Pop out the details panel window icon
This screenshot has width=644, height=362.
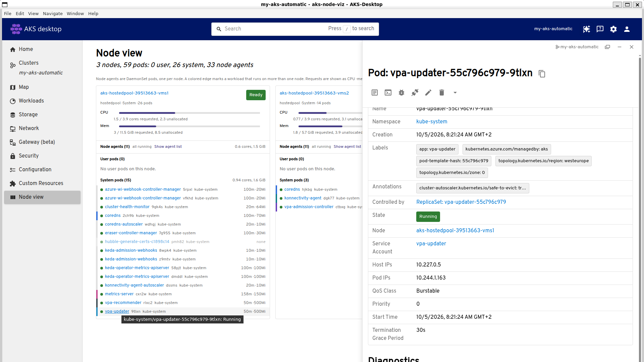[x=607, y=47]
